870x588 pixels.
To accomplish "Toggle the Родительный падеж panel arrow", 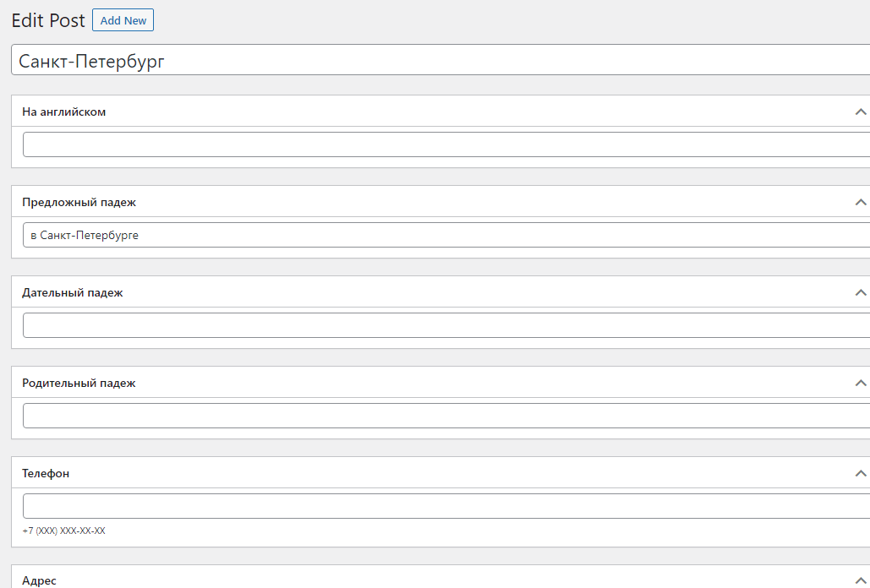I will click(861, 383).
